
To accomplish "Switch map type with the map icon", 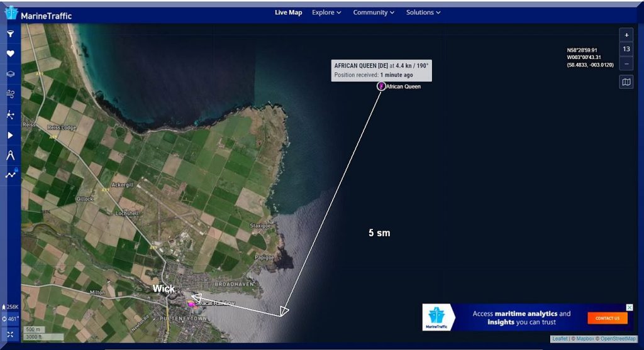I will (626, 82).
